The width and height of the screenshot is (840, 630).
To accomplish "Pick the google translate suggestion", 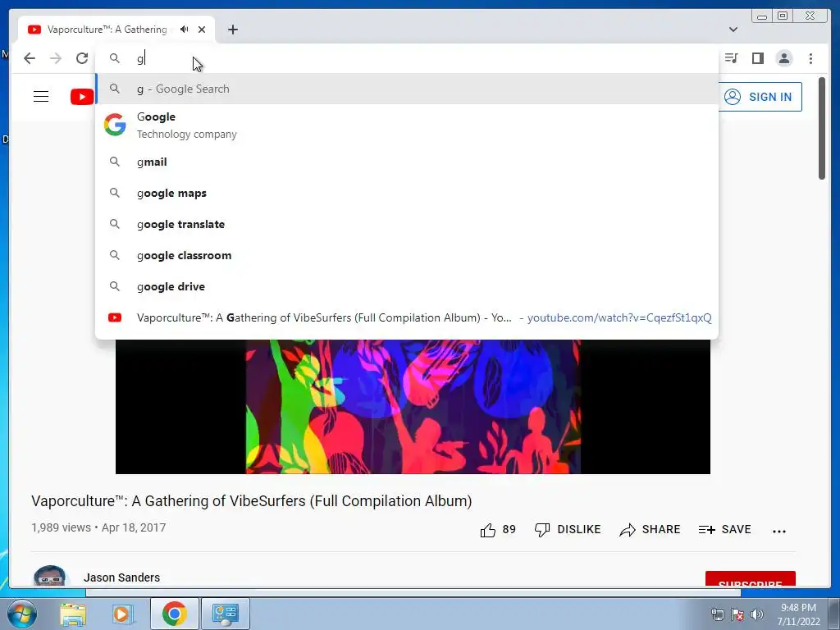I will pos(407,224).
